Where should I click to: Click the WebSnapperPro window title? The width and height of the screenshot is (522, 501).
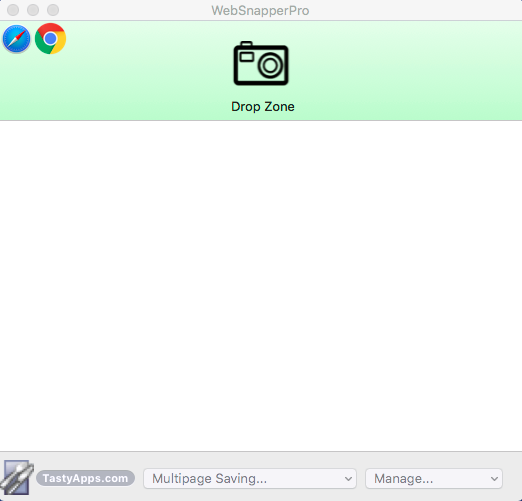point(260,10)
